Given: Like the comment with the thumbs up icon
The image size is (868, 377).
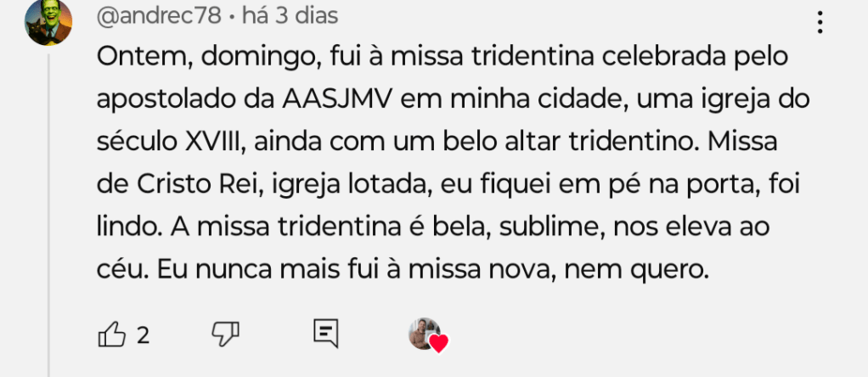Looking at the screenshot, I should 112,335.
